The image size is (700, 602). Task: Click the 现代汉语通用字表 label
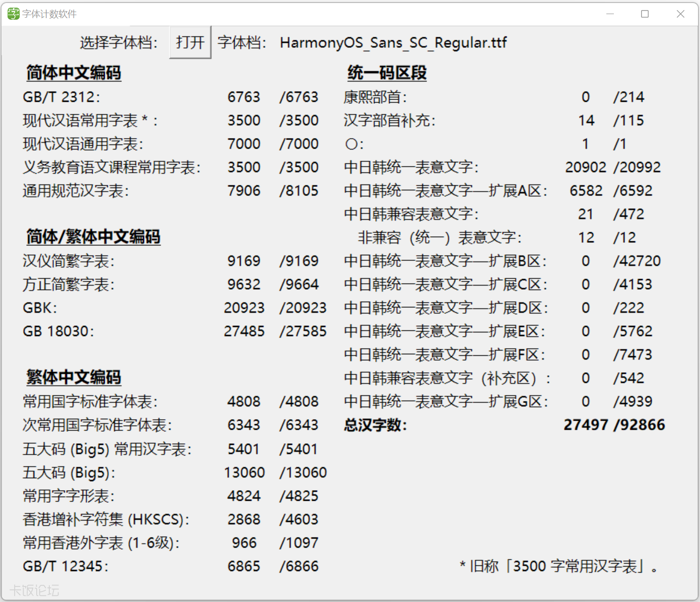tap(83, 144)
